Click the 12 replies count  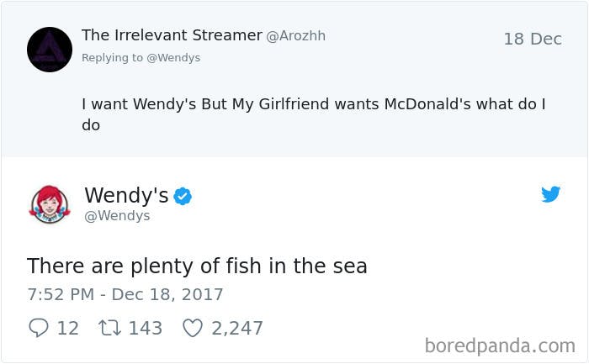coord(68,328)
